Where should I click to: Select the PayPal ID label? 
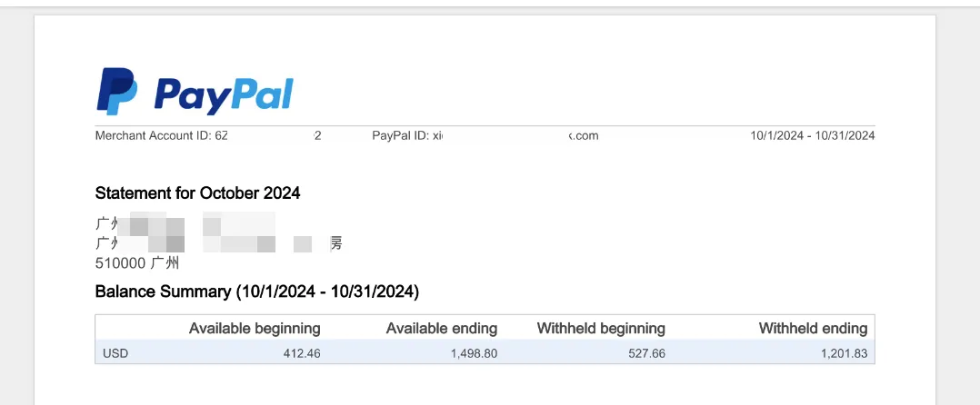401,135
